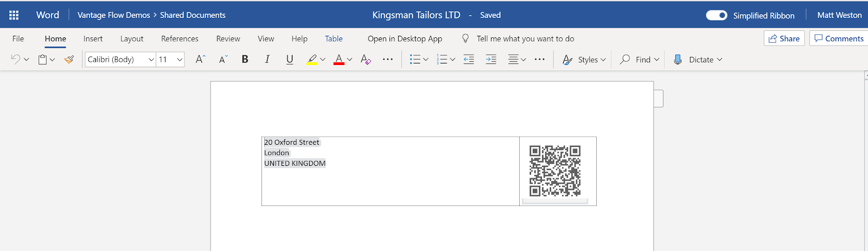The image size is (868, 251).
Task: Click the paragraph alignment icon
Action: pyautogui.click(x=513, y=60)
